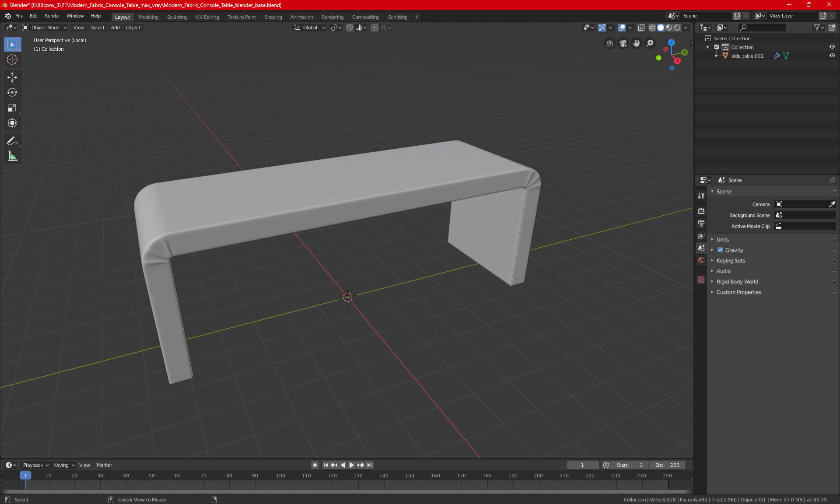Open the pivot point dropdown

pyautogui.click(x=336, y=28)
